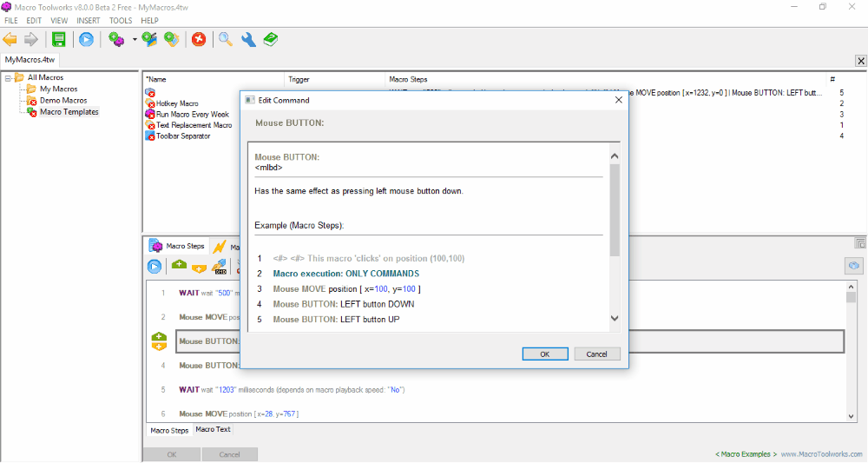Image resolution: width=868 pixels, height=463 pixels.
Task: Open the TOOLS menu
Action: (121, 21)
